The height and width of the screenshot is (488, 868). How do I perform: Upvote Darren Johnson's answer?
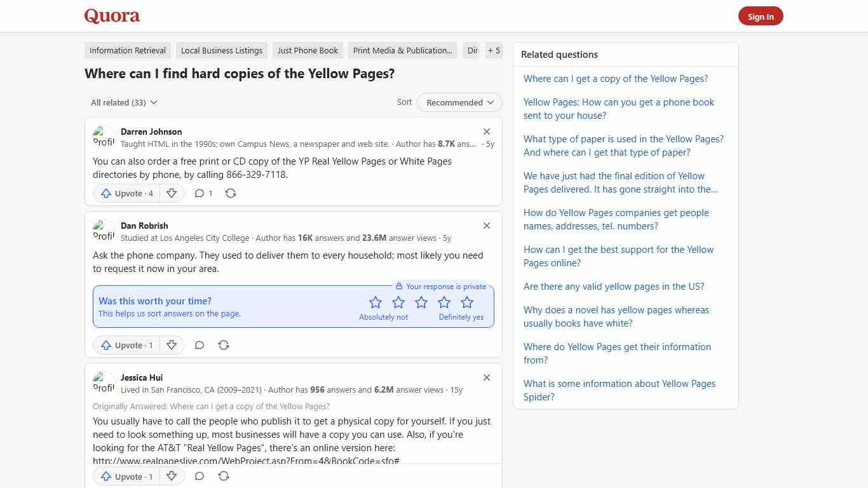tap(126, 193)
